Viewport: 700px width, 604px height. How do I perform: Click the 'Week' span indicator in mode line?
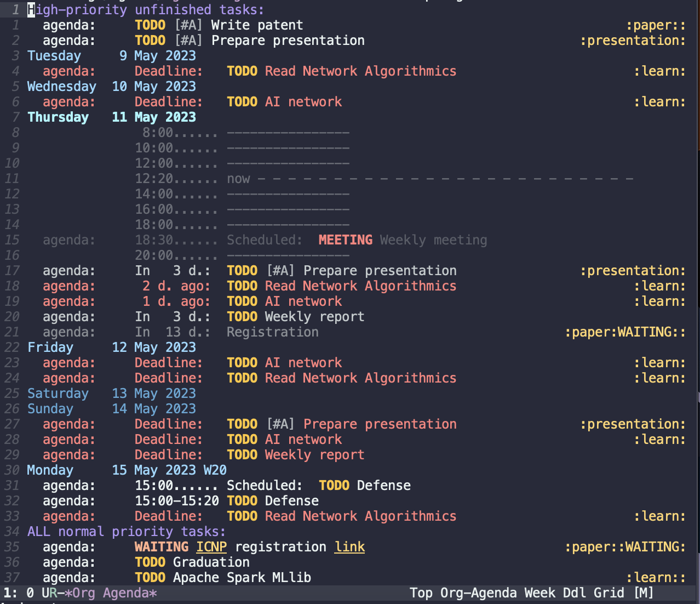[540, 593]
